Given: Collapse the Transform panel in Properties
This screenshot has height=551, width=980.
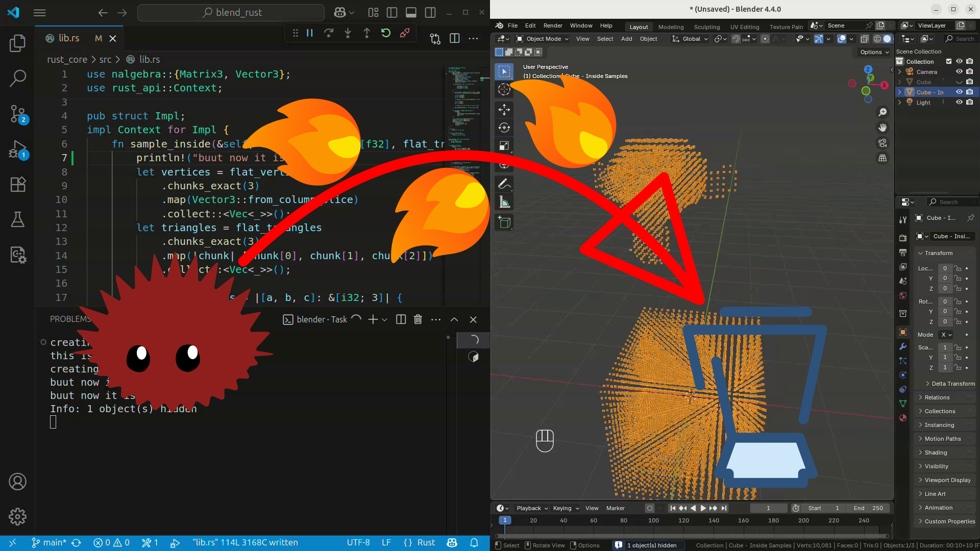Looking at the screenshot, I should click(x=938, y=253).
